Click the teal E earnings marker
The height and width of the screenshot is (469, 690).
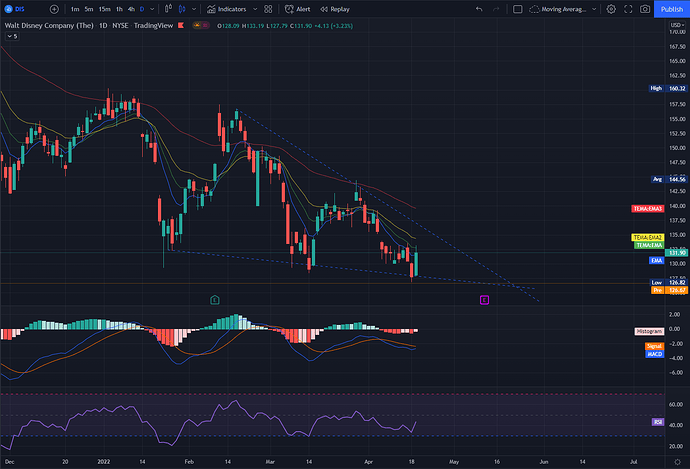pos(215,300)
